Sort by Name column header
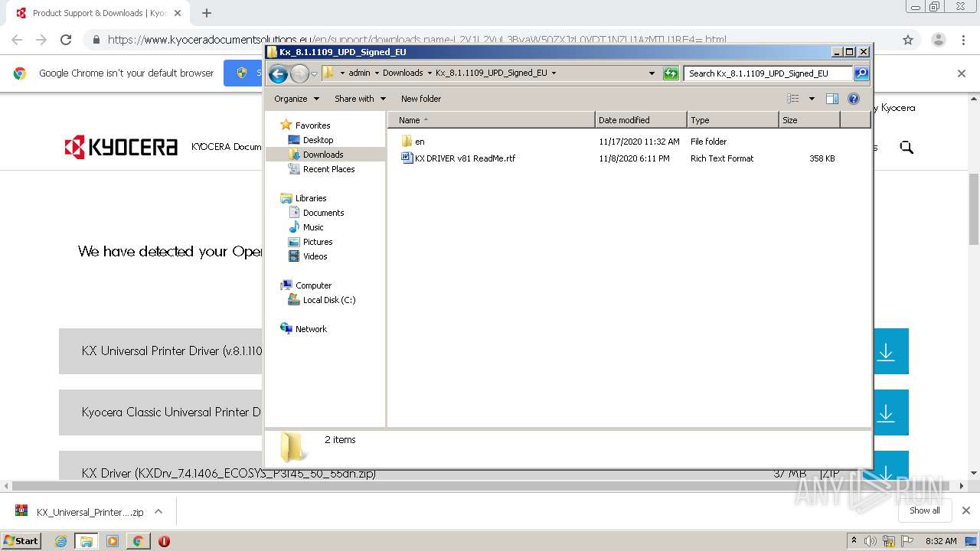980x551 pixels. (492, 120)
